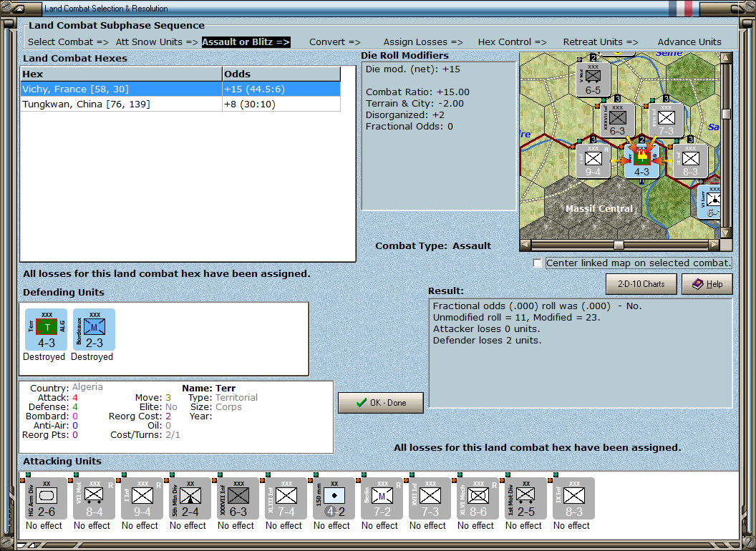Click the Hex Control subphase step
This screenshot has height=551, width=756.
[x=512, y=42]
